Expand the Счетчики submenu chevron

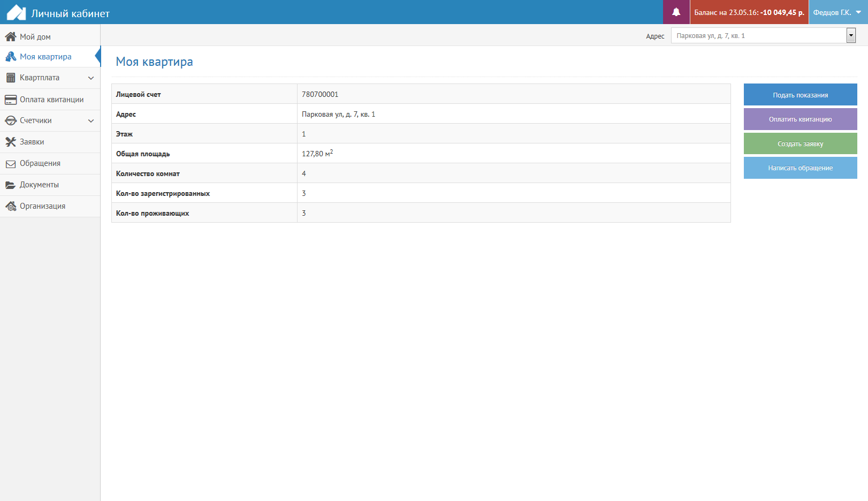91,121
